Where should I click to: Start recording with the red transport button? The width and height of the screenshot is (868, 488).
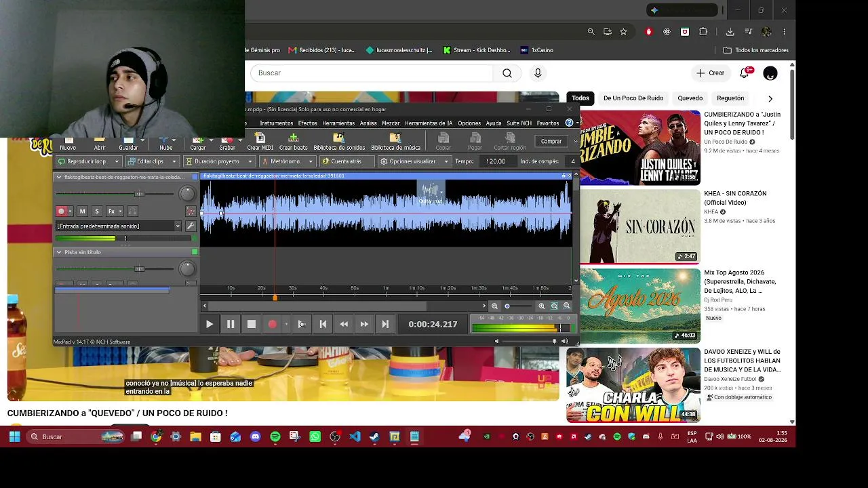pos(273,324)
